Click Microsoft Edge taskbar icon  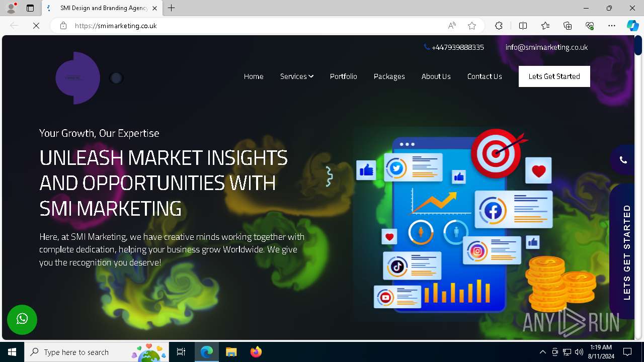click(x=207, y=352)
